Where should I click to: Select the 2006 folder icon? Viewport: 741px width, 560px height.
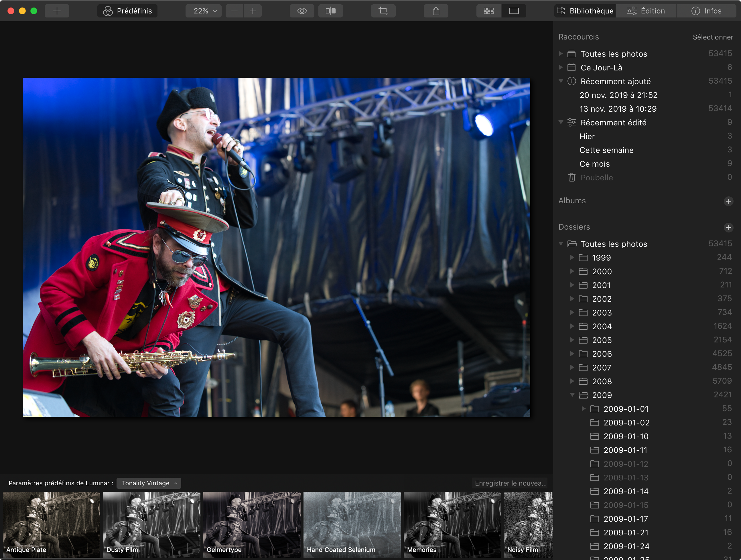click(583, 354)
